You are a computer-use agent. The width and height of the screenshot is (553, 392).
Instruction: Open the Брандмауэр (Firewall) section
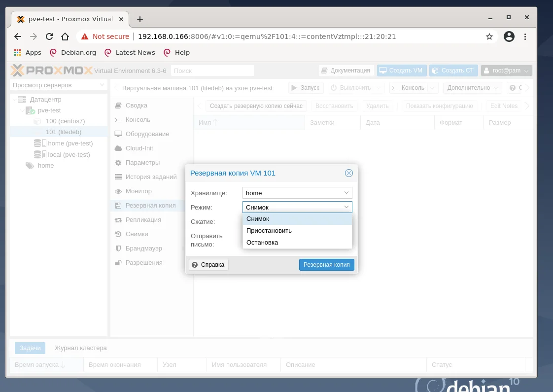click(143, 248)
